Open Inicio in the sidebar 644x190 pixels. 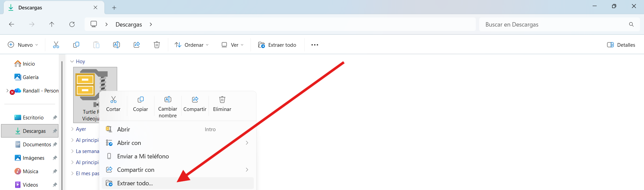25,64
